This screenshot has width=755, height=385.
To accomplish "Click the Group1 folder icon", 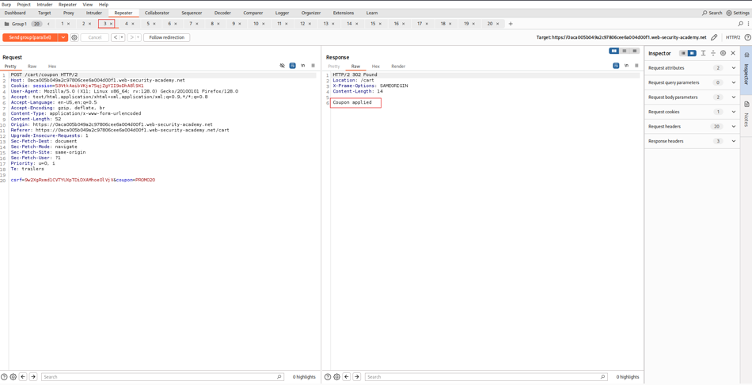I will coord(7,24).
